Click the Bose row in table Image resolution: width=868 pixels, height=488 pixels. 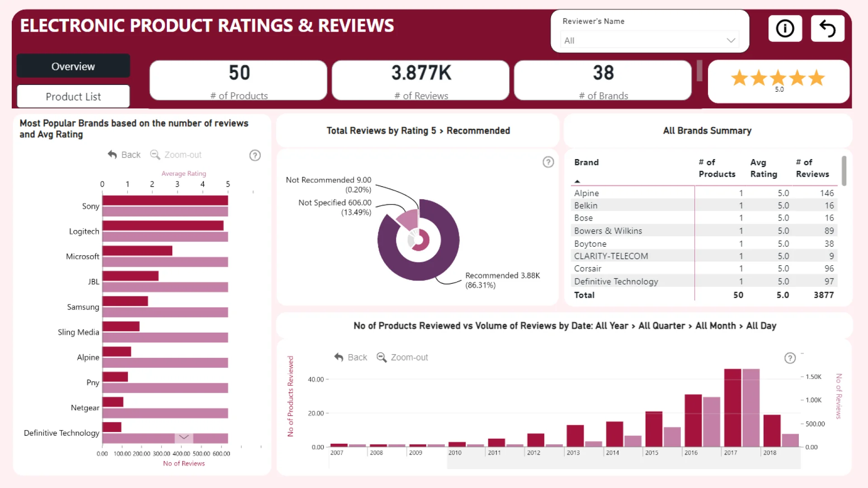point(704,218)
